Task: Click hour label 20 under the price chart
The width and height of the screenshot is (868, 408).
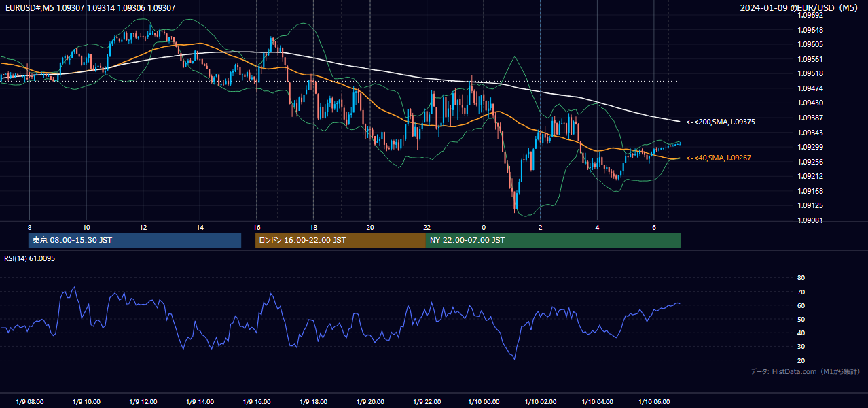Action: [369, 227]
